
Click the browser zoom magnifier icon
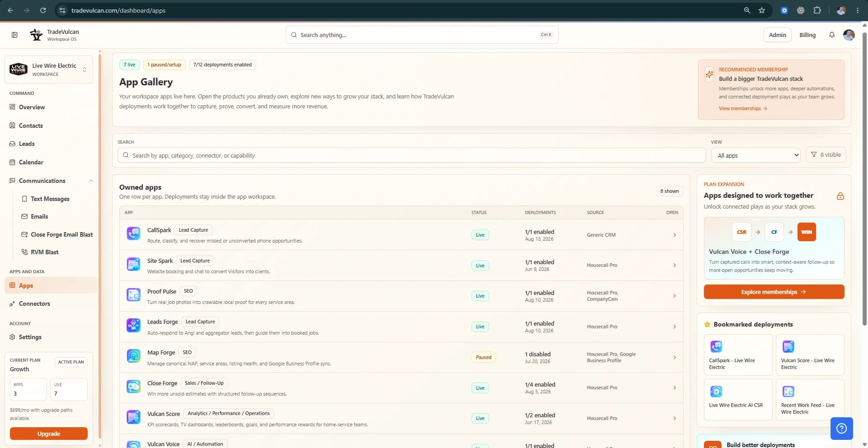(747, 10)
